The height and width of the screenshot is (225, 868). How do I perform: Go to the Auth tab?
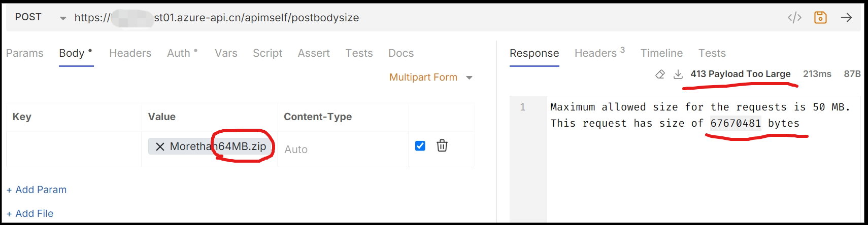(x=179, y=53)
